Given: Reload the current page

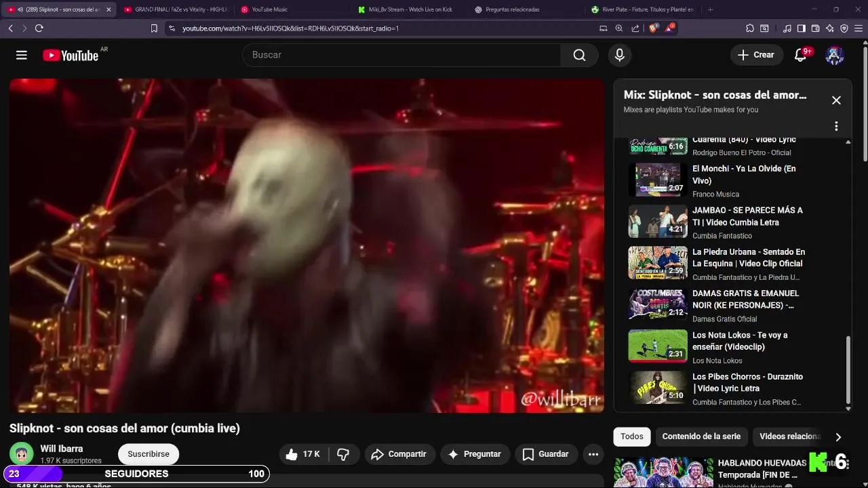Looking at the screenshot, I should 39,28.
